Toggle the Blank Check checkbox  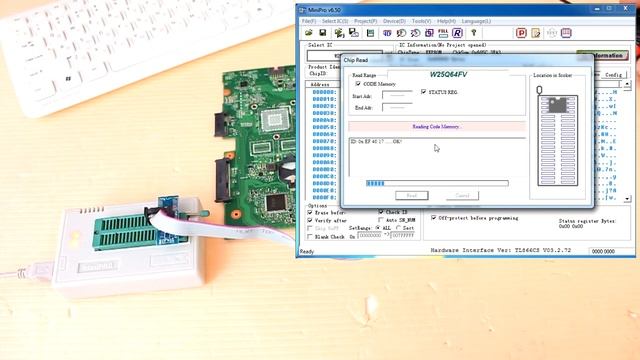coord(310,237)
